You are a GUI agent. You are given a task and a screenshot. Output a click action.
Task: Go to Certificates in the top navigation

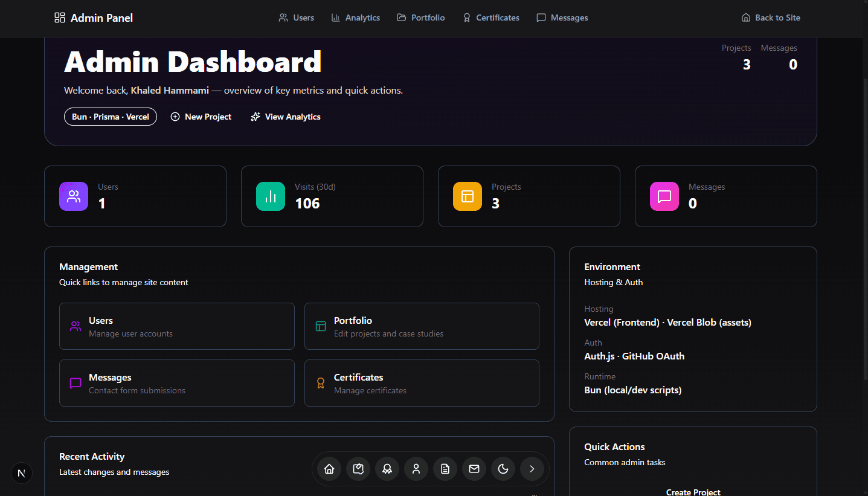coord(490,18)
